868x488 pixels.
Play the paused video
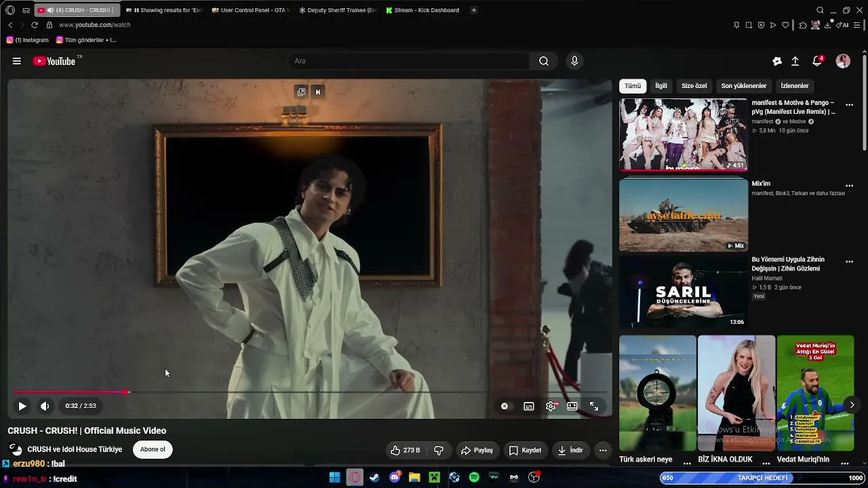coord(22,406)
